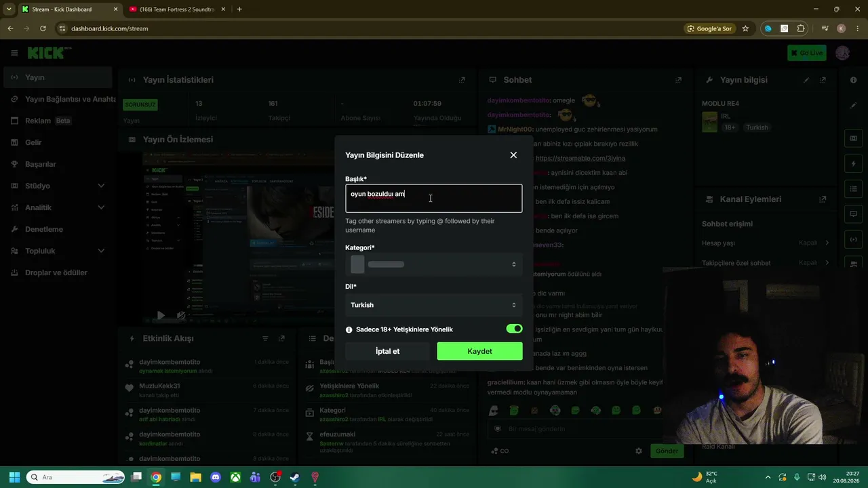The height and width of the screenshot is (488, 868).
Task: Click the lightning bolt icon in right rail
Action: click(854, 164)
